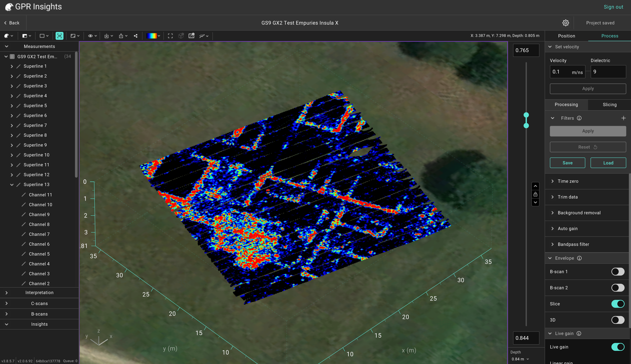Open the map image overlay options
The height and width of the screenshot is (364, 631).
coord(75,36)
